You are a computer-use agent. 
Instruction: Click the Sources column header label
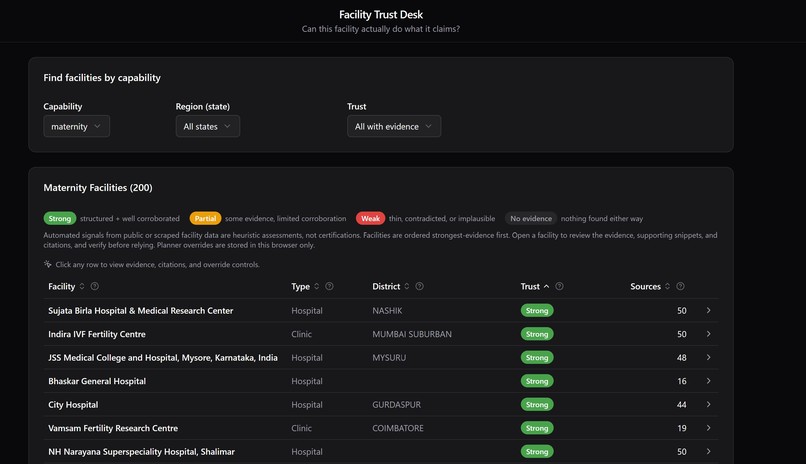pyautogui.click(x=645, y=286)
